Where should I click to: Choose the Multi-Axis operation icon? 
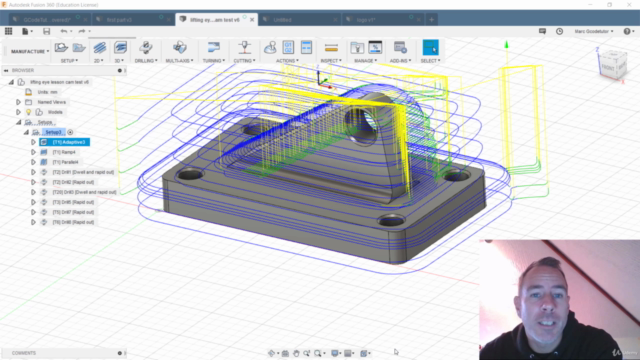click(180, 47)
